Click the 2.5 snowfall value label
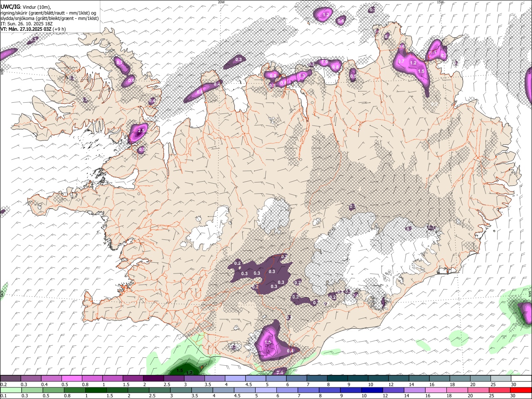 (141, 131)
